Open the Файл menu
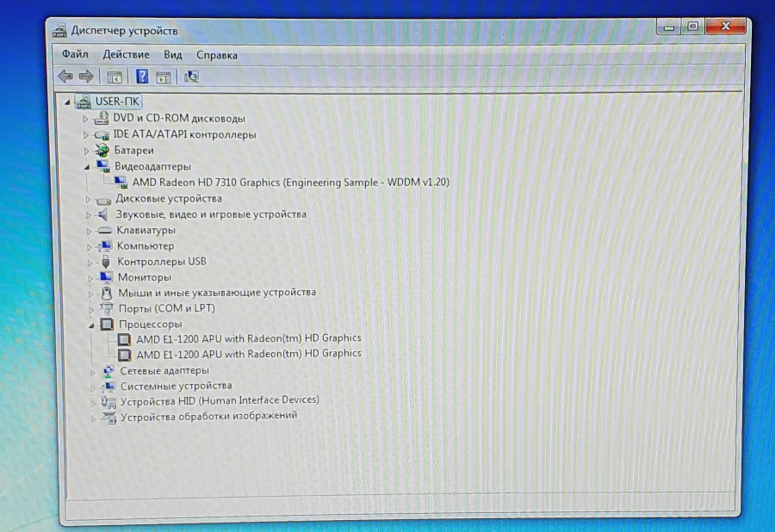Image resolution: width=775 pixels, height=532 pixels. point(75,54)
